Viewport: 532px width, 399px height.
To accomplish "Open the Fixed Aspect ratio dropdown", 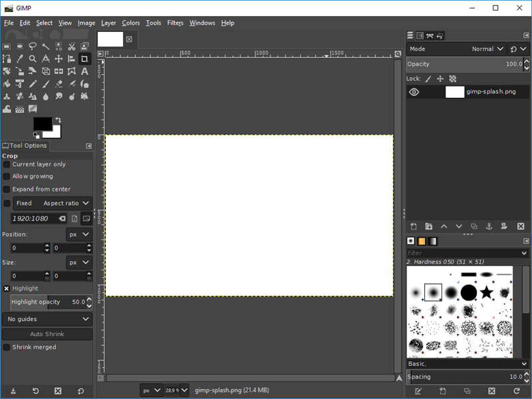I will point(53,203).
